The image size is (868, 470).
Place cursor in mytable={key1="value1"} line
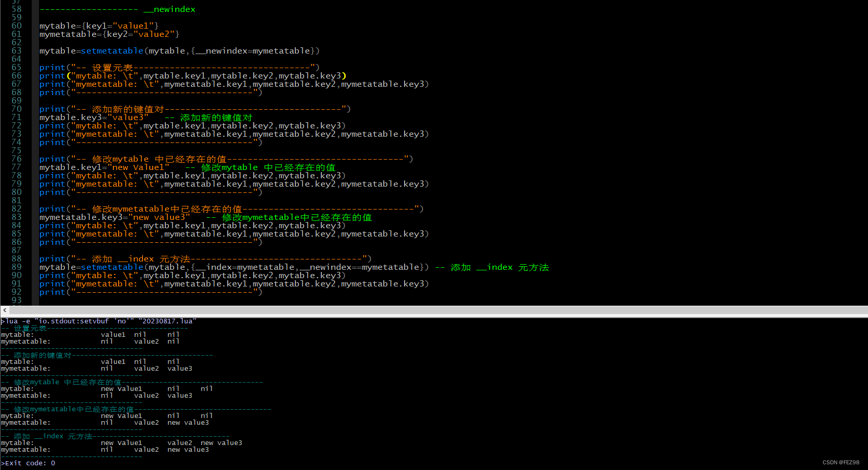(x=99, y=26)
